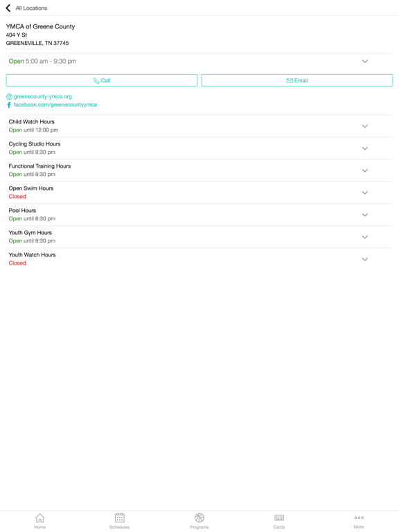
Task: Click Open until 8:30 pm status
Action: pos(32,219)
